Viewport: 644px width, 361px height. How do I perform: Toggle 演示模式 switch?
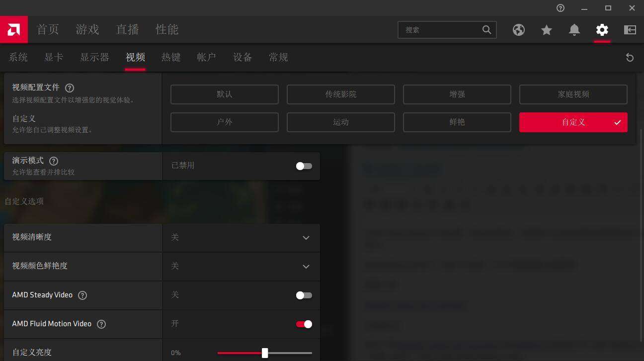point(304,166)
